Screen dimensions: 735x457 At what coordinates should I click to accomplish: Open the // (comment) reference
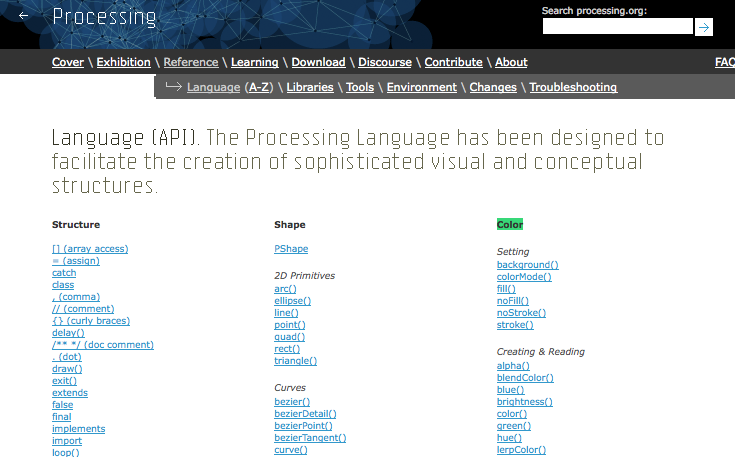pos(83,309)
